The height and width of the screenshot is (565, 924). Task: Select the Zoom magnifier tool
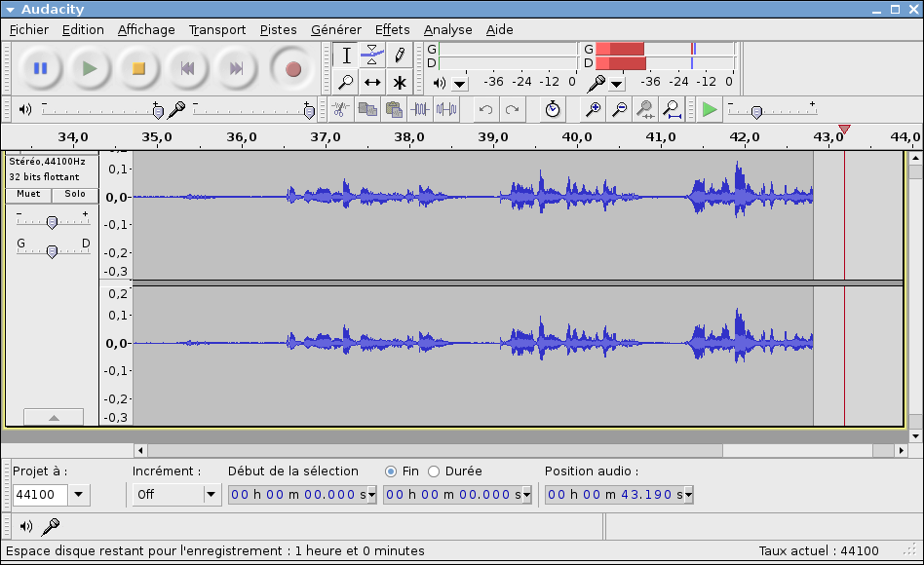tap(347, 82)
